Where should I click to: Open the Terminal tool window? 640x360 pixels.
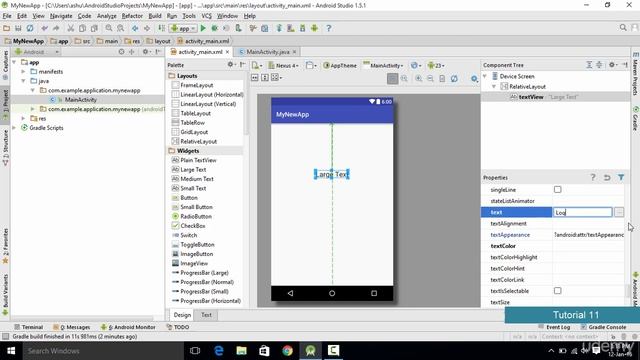[28, 327]
